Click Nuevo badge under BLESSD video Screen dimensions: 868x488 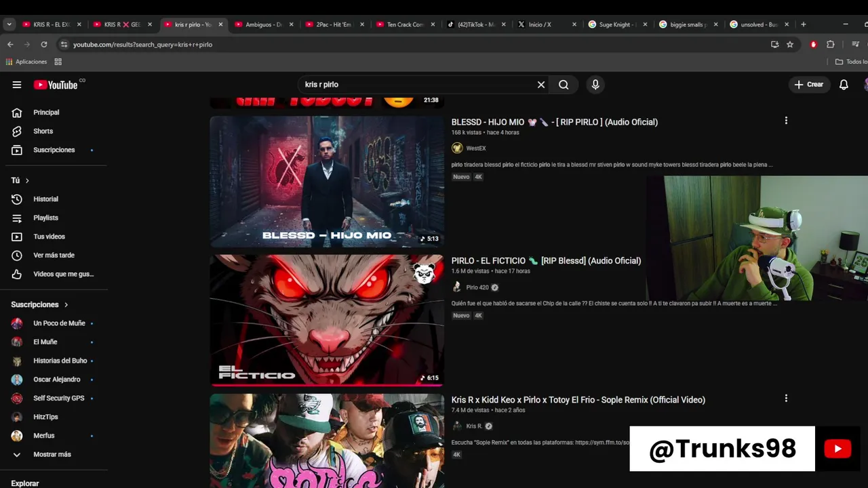pyautogui.click(x=461, y=177)
